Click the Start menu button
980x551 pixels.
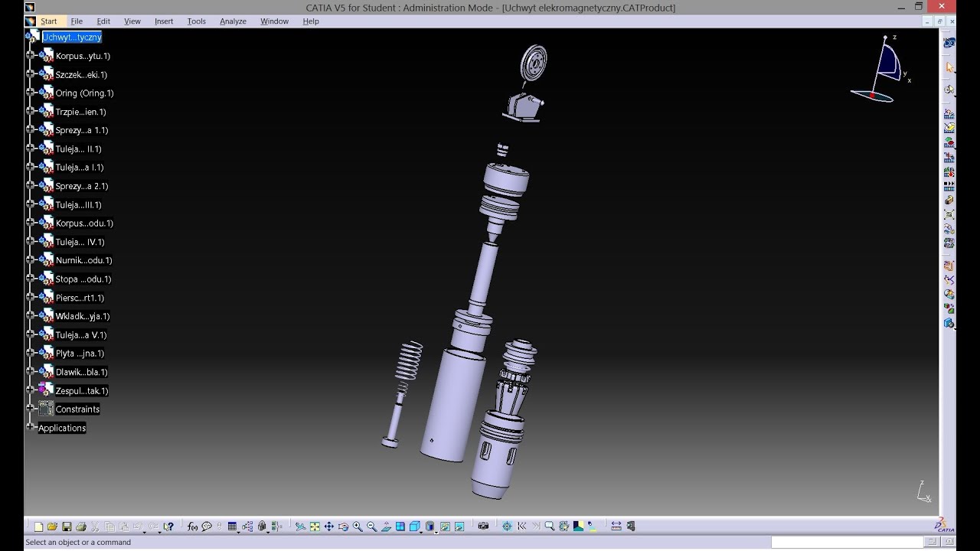(48, 21)
